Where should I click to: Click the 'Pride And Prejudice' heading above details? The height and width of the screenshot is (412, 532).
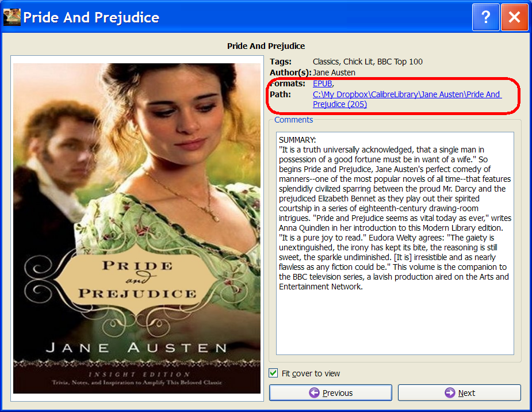[x=266, y=46]
